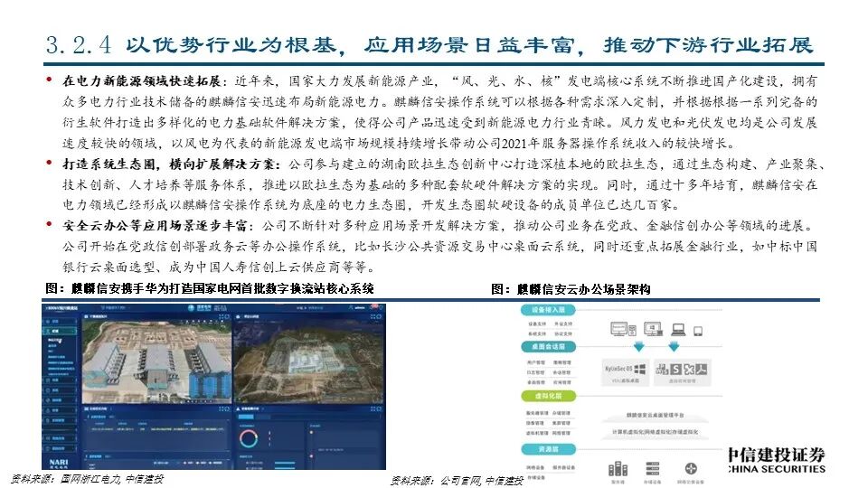Click the donut chart in dashboard
The image size is (868, 488).
click(249, 439)
